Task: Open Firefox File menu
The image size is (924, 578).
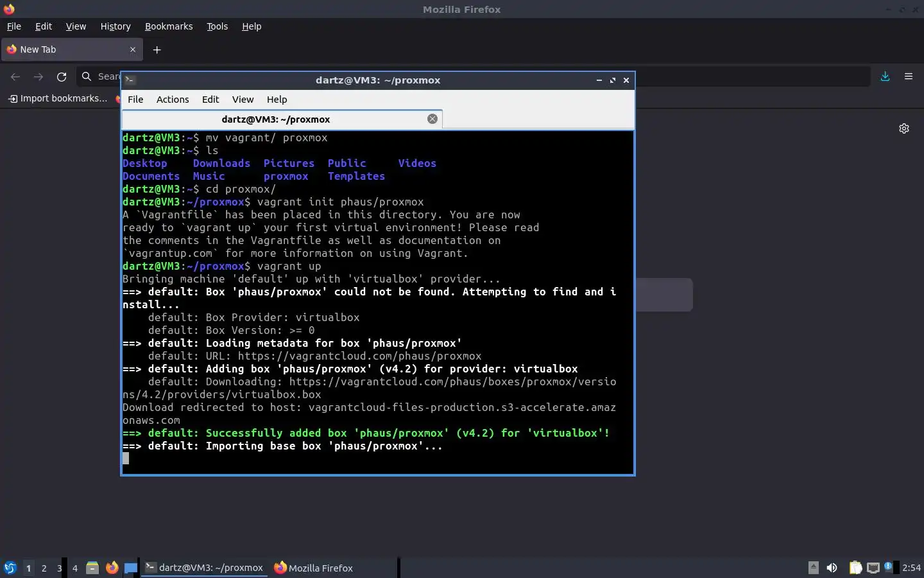Action: [x=13, y=26]
